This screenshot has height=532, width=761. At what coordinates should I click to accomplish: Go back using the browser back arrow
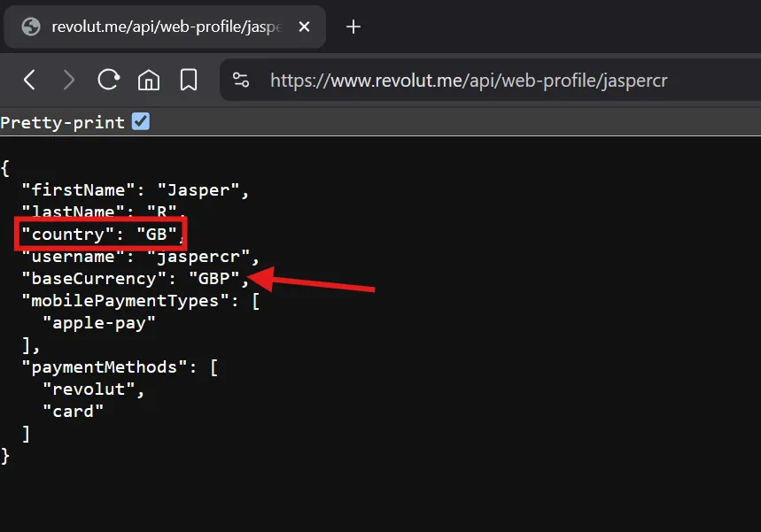[x=29, y=80]
